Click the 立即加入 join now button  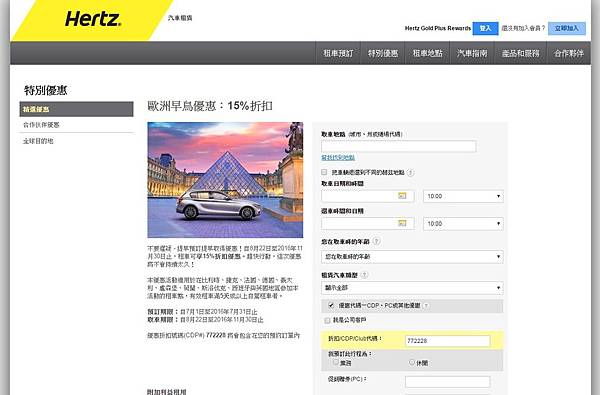pyautogui.click(x=567, y=28)
